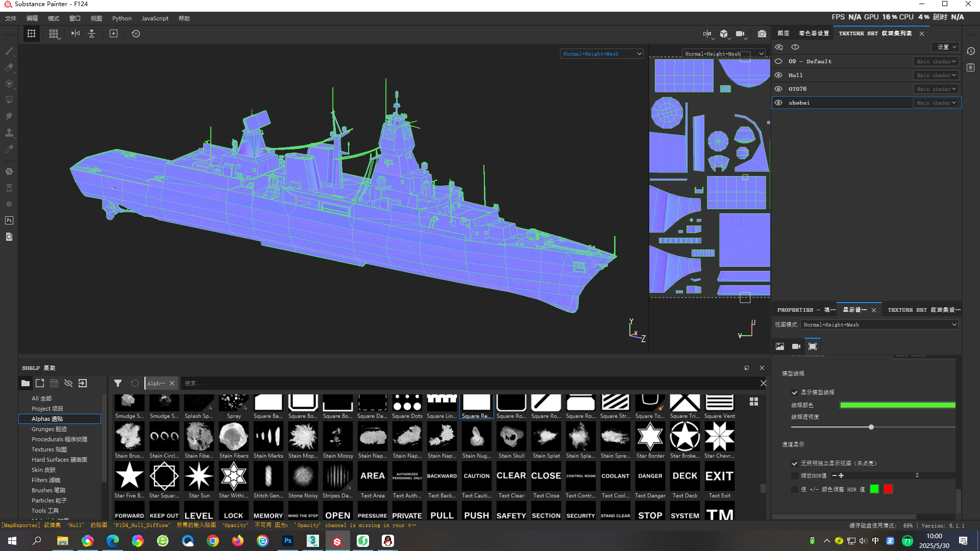The width and height of the screenshot is (980, 551).
Task: Select the Grunges category in the shelf
Action: point(49,429)
